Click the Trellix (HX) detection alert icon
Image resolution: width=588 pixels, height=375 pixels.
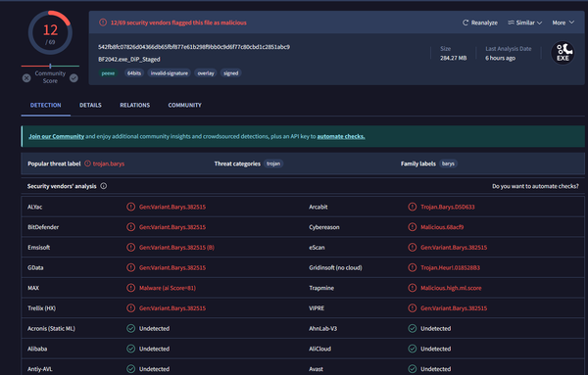(130, 308)
